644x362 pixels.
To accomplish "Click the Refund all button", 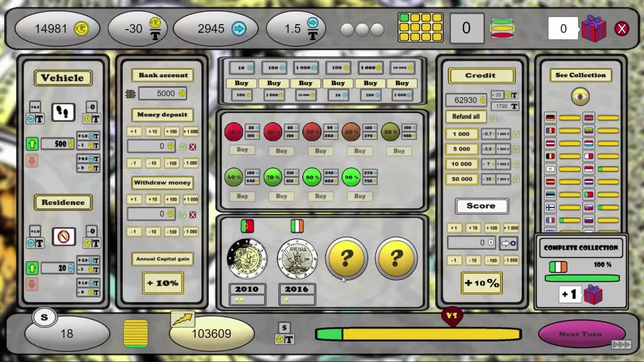I will 466,117.
